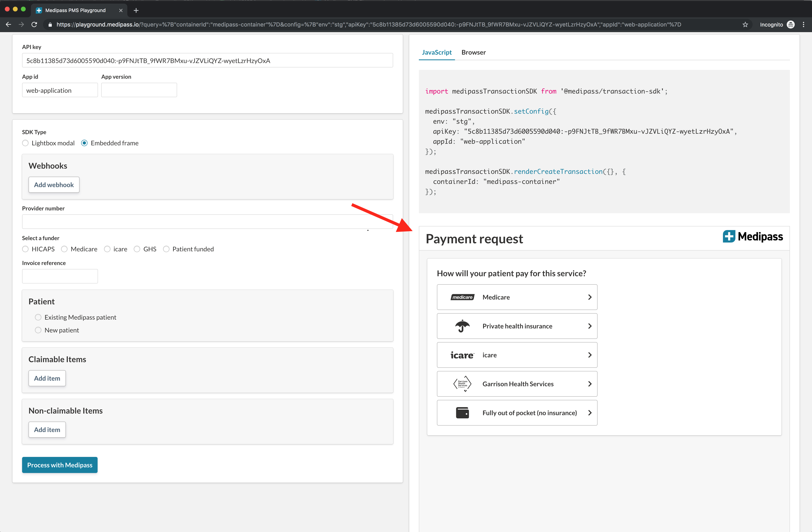
Task: Bookmark this page with star icon
Action: [745, 24]
